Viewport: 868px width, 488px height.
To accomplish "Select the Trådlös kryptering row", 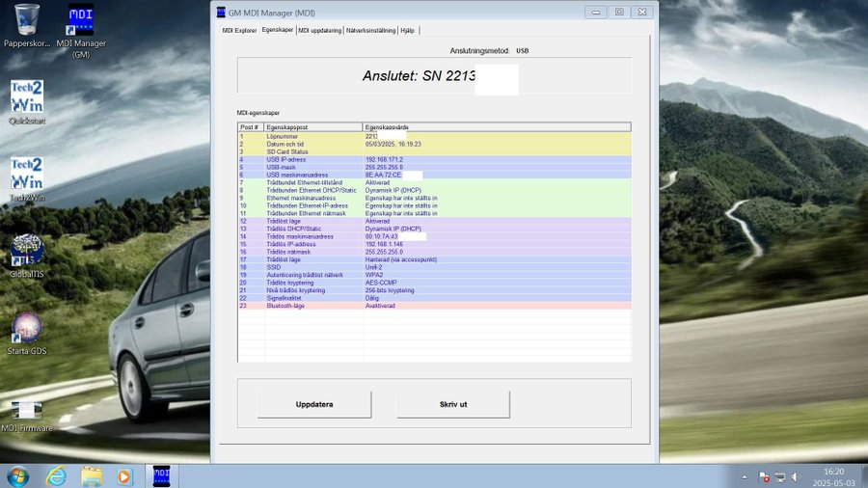I will (435, 283).
